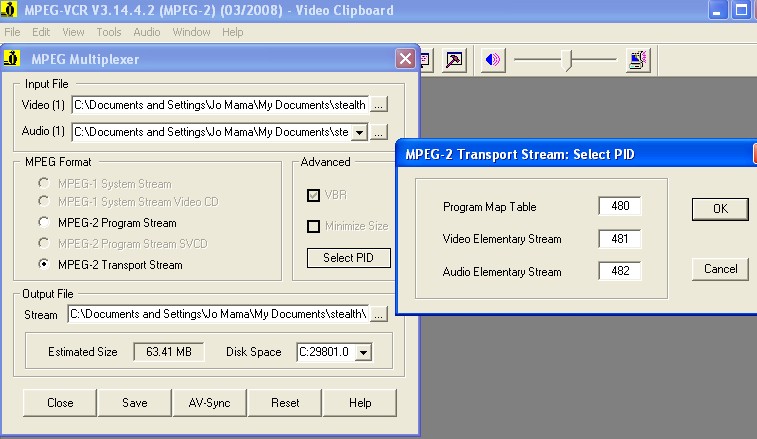Image resolution: width=757 pixels, height=439 pixels.
Task: Open the Help menu in menu bar
Action: click(x=232, y=32)
